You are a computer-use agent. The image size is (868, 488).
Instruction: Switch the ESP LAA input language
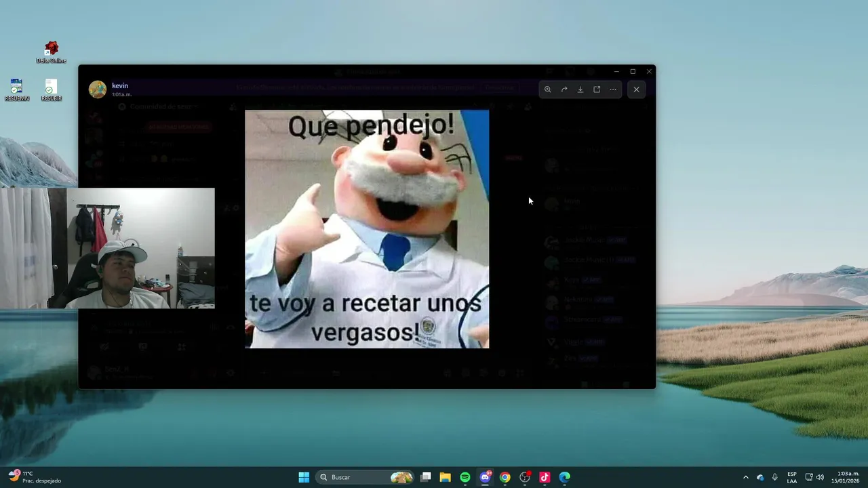[792, 477]
